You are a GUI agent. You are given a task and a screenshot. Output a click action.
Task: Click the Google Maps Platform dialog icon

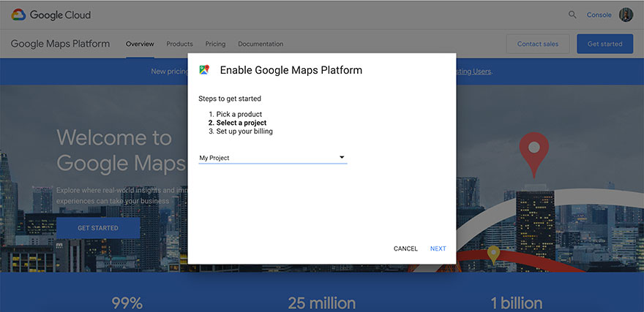point(204,70)
